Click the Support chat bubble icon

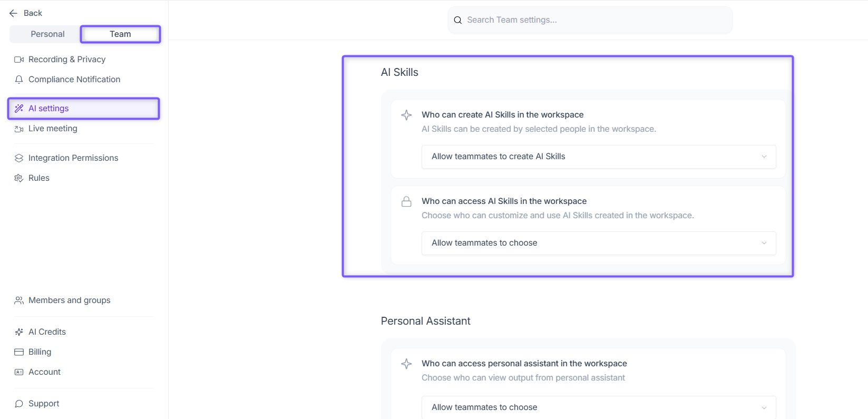click(x=19, y=404)
